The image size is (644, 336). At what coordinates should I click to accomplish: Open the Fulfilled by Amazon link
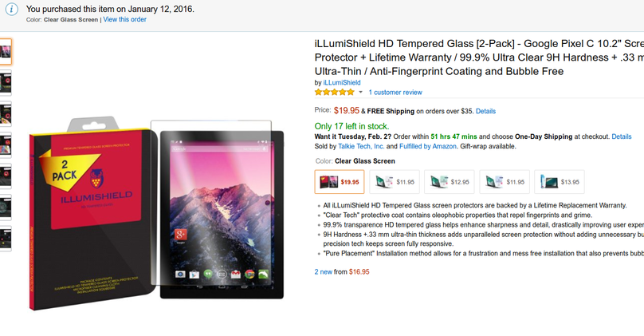pyautogui.click(x=429, y=147)
